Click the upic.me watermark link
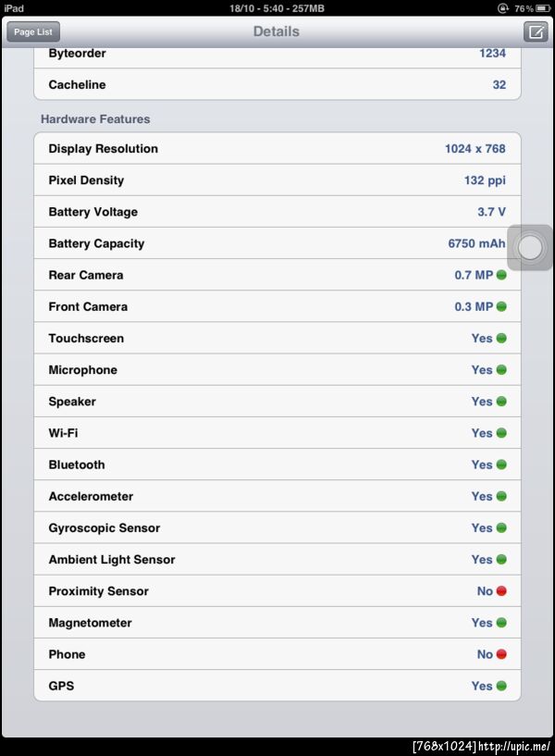555x756 pixels. [514, 746]
